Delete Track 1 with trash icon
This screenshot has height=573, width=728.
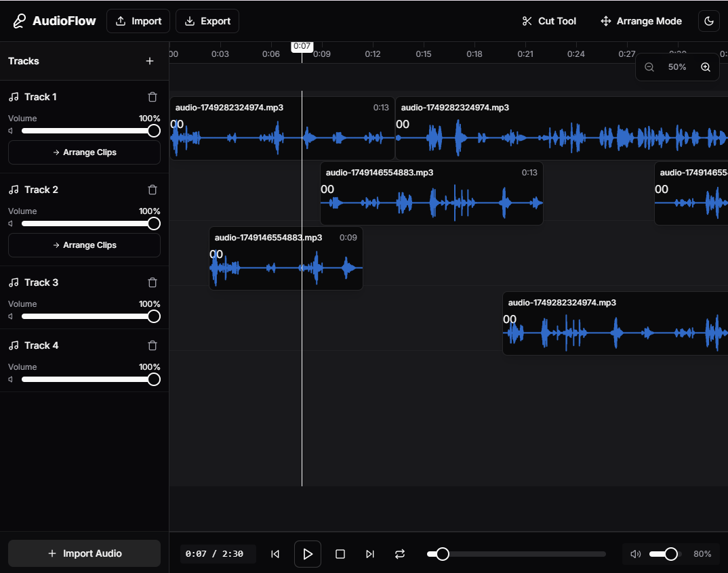click(x=153, y=97)
